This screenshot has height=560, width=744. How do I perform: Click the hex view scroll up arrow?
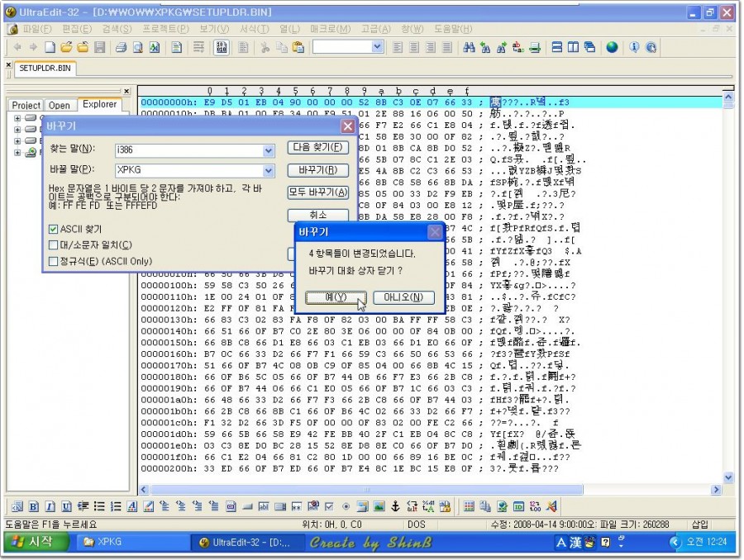tap(728, 97)
